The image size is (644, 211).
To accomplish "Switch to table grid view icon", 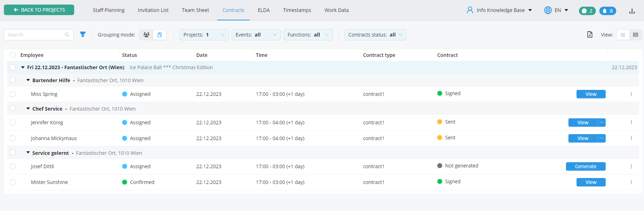I will coord(636,35).
